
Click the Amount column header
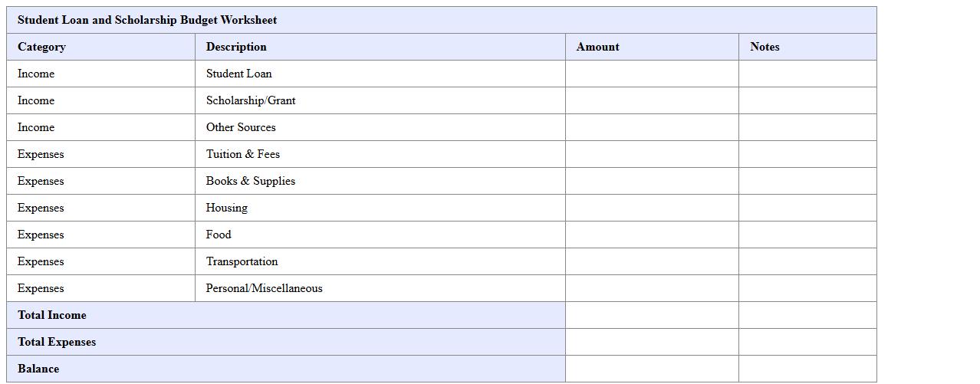(x=652, y=47)
